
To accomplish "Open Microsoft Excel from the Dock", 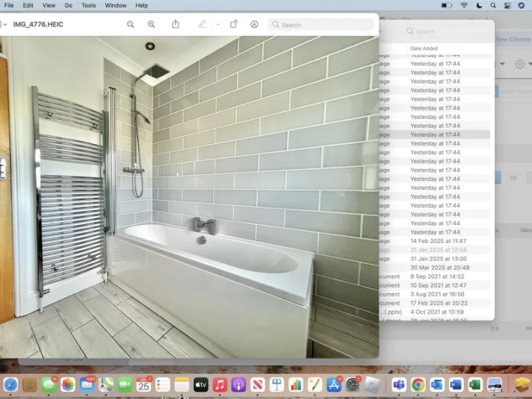I will [475, 384].
